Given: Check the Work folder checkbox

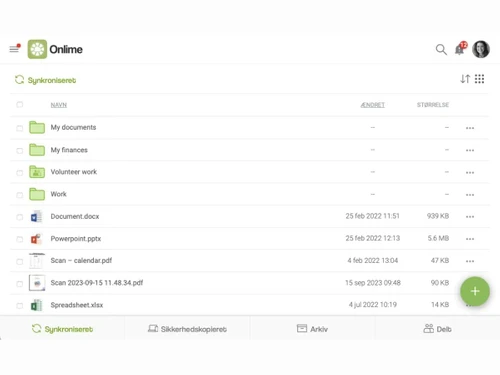Looking at the screenshot, I should click(x=20, y=195).
